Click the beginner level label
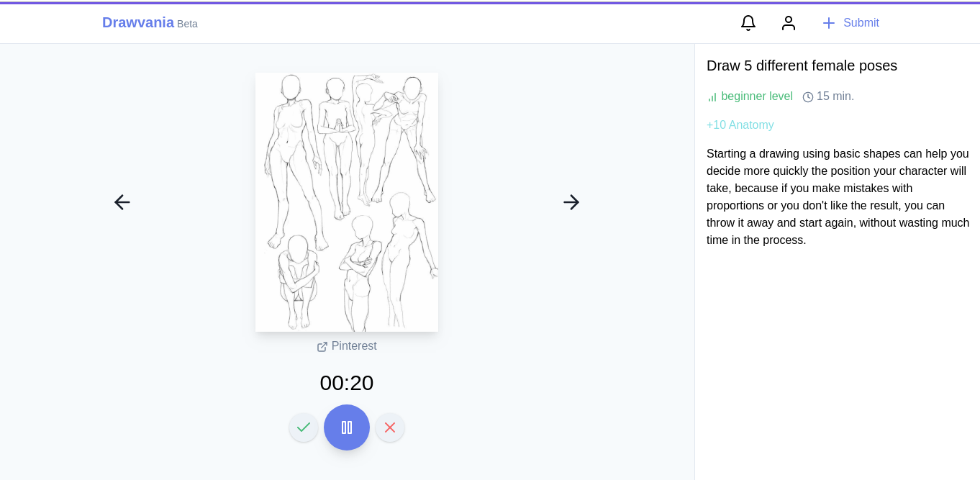This screenshot has height=480, width=980. [x=757, y=96]
